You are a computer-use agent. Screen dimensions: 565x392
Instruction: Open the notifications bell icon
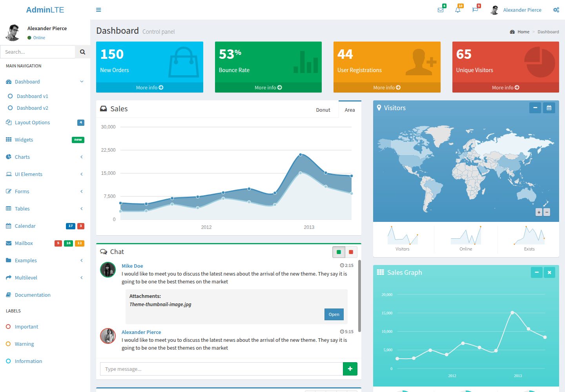(458, 10)
